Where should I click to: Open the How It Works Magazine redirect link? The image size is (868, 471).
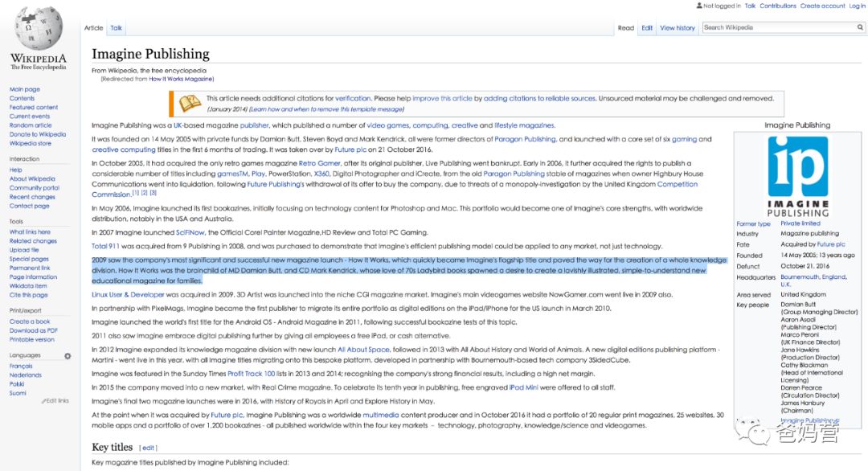[181, 79]
